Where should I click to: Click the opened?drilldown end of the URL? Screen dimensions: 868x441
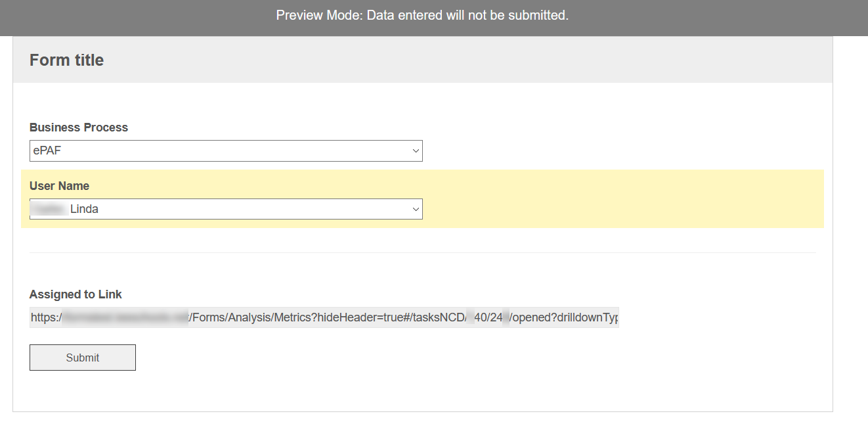tap(565, 317)
